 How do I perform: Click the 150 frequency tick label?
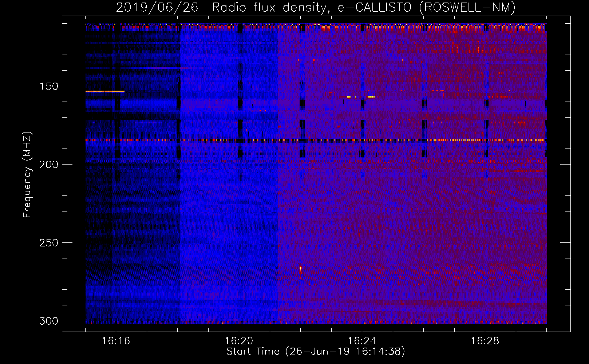click(49, 86)
